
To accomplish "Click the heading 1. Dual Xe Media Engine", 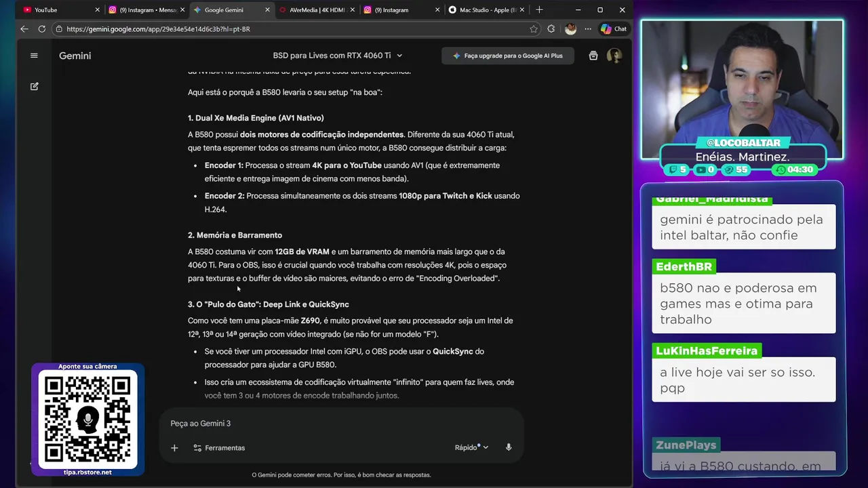I will [256, 118].
